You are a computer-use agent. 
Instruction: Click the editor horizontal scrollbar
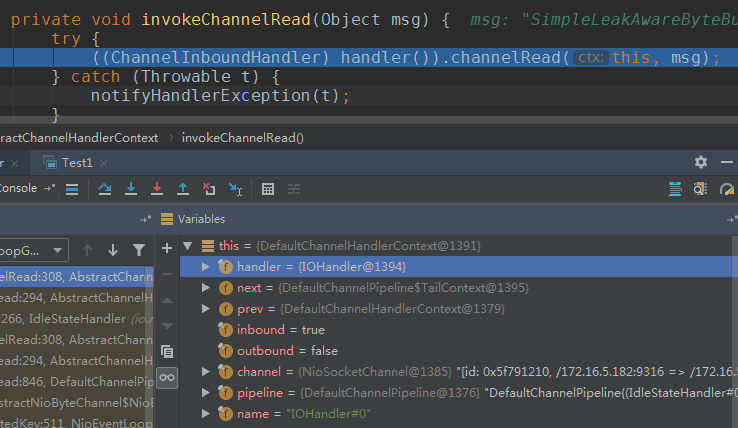pos(369,120)
